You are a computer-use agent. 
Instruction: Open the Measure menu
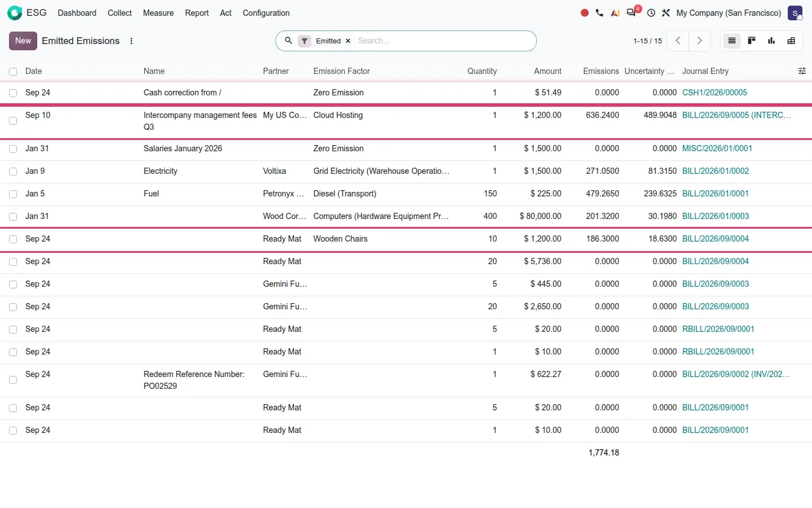click(x=158, y=12)
